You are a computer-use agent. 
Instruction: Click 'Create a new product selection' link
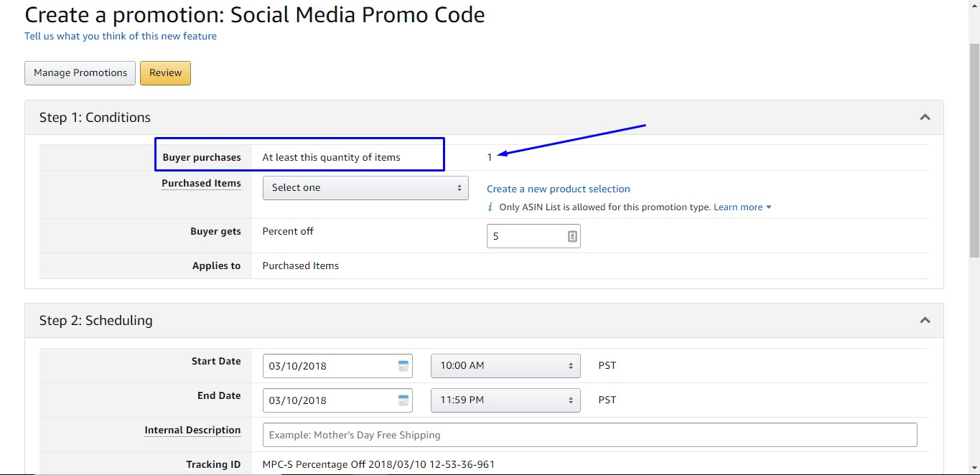pos(558,189)
